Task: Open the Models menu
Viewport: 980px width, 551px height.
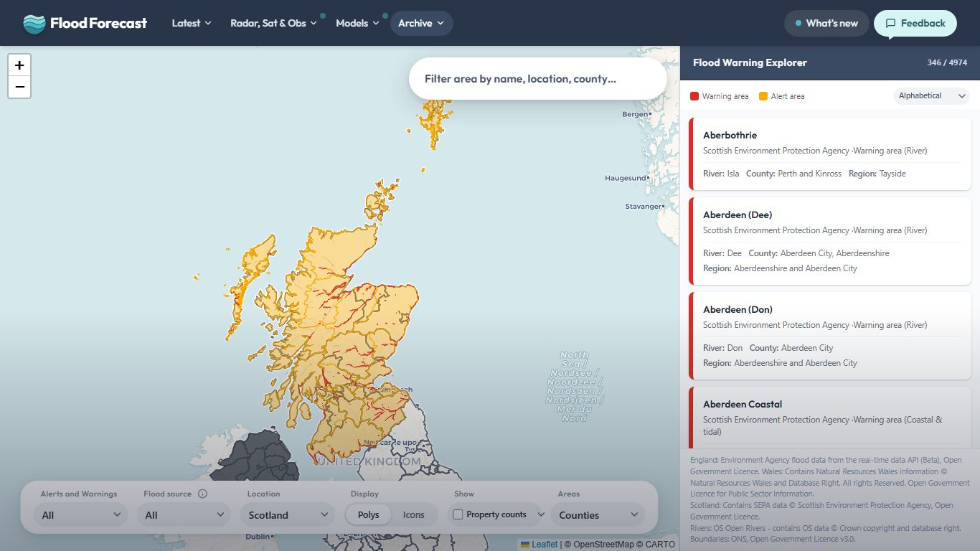Action: coord(357,23)
